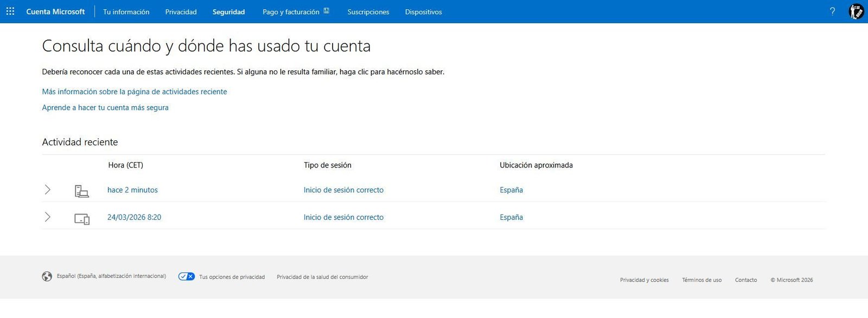Screen dimensions: 868x318
Task: Click the Tipo de sesión column header
Action: click(x=328, y=165)
